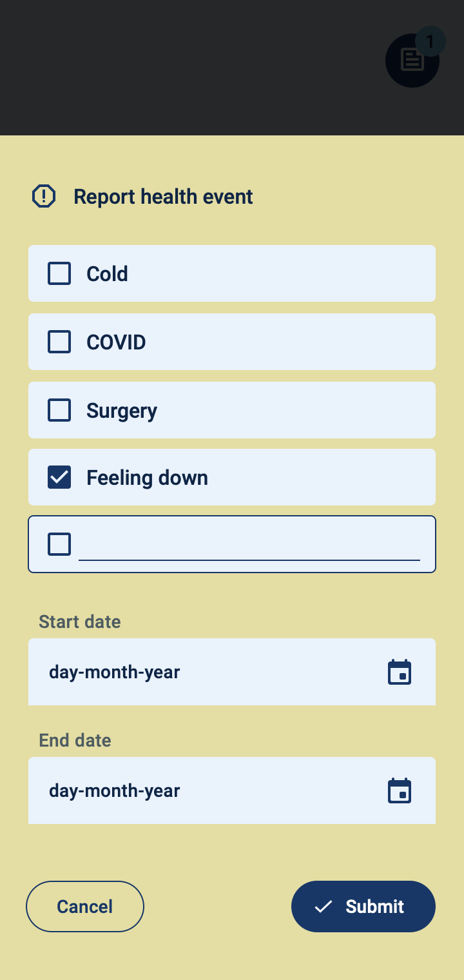Open the notes icon with badge
The image size is (464, 980).
pos(412,61)
